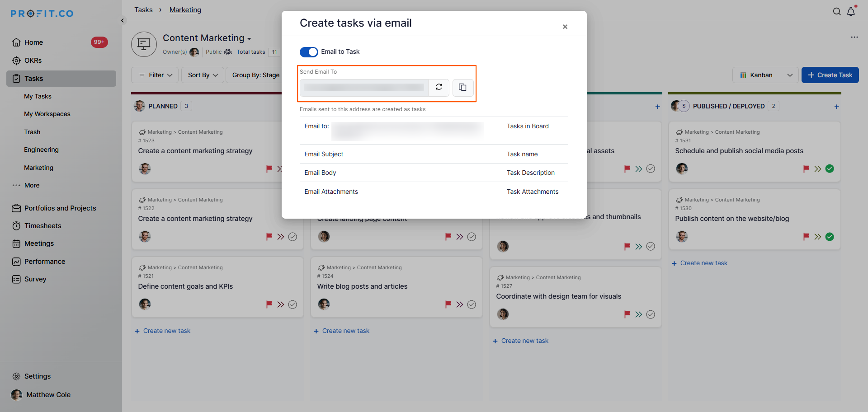Screen dimensions: 868x412
Task: Open the Marketing workspace in sidebar
Action: pyautogui.click(x=39, y=168)
